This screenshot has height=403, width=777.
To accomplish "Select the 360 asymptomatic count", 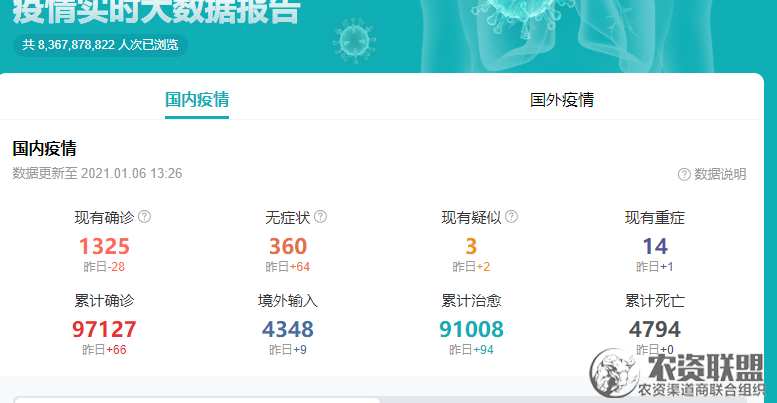I will [288, 246].
